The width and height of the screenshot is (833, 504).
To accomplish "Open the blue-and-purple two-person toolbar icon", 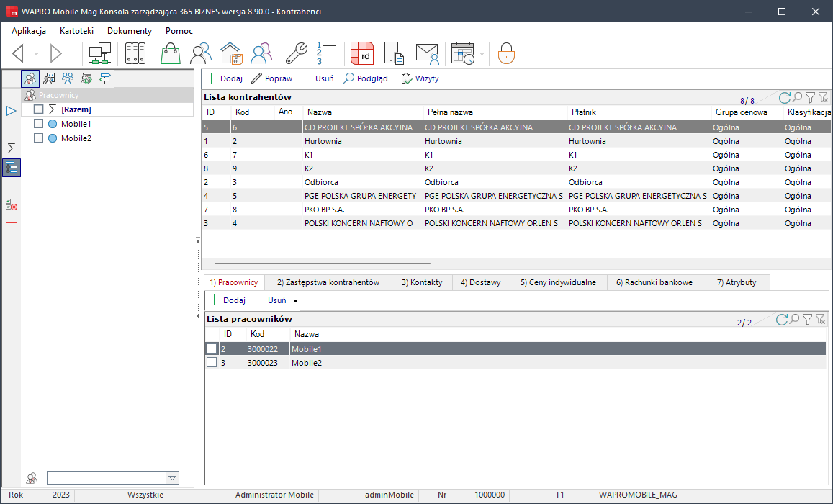I will (x=261, y=53).
